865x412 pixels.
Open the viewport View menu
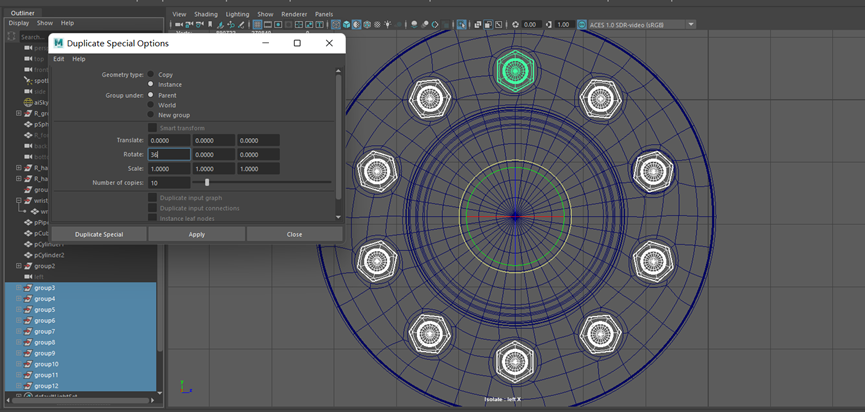tap(179, 14)
